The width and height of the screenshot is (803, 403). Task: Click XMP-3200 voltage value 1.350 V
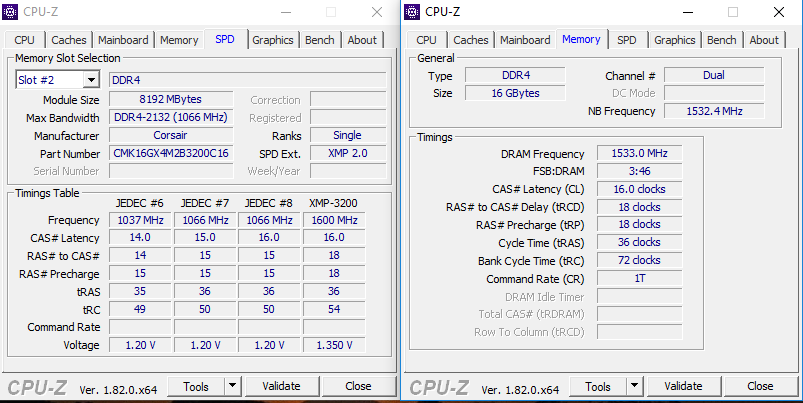coord(334,345)
